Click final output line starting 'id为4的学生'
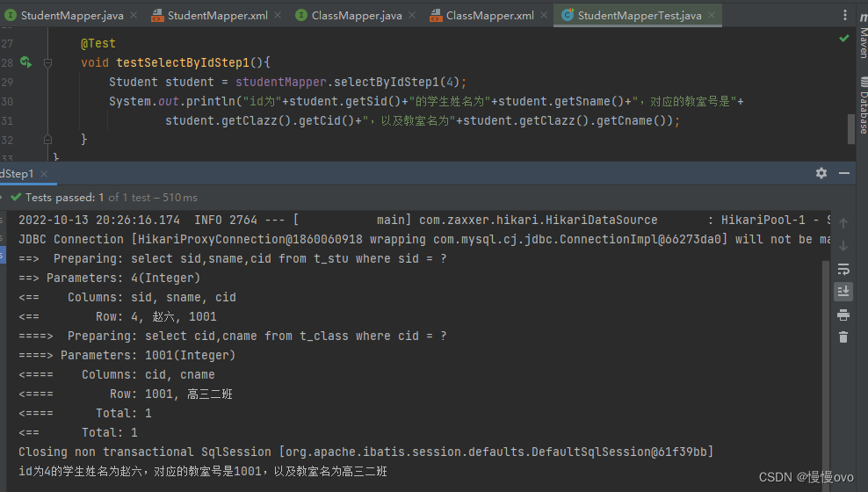This screenshot has width=868, height=492. (203, 472)
